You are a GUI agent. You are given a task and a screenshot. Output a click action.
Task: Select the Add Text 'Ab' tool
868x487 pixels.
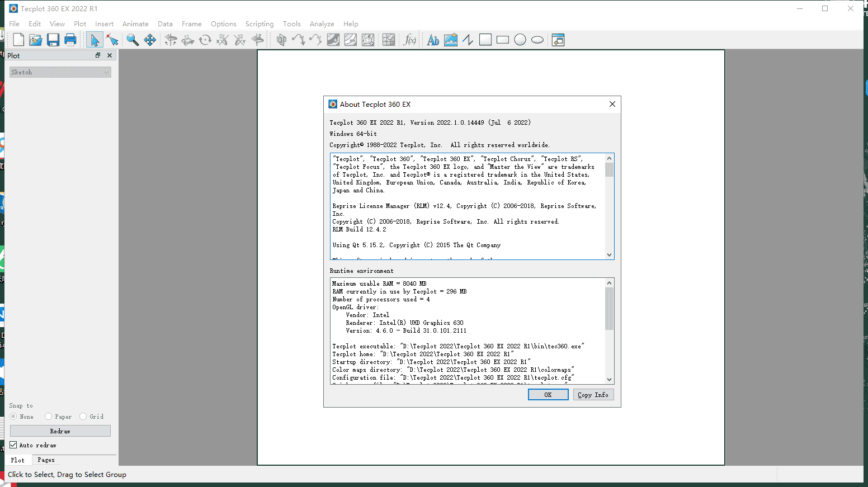tap(433, 40)
